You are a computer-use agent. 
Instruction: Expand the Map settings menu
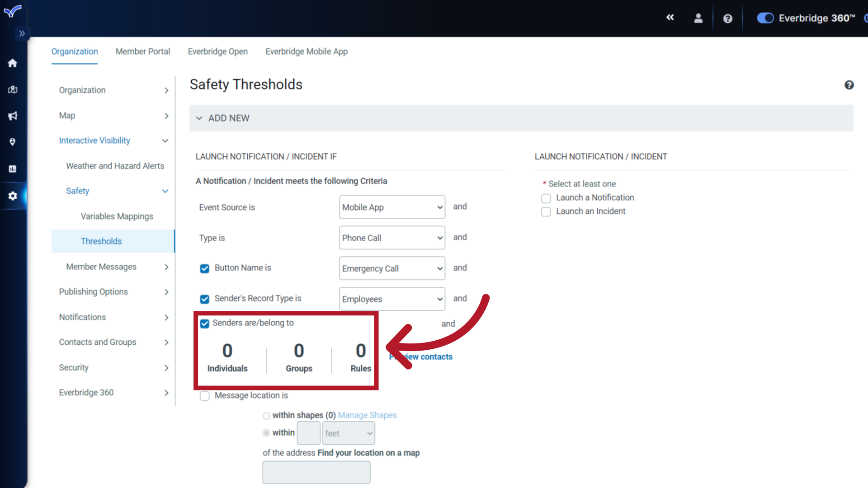113,116
